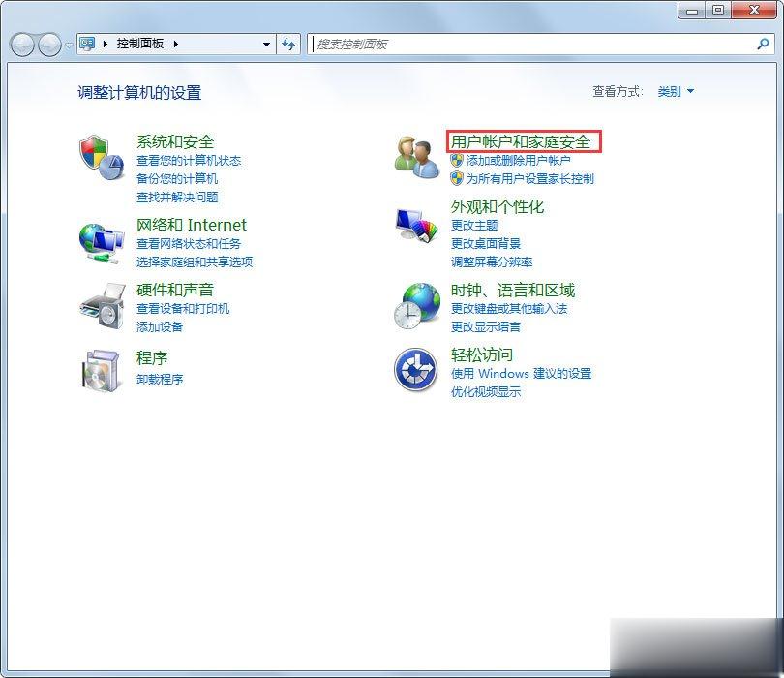The height and width of the screenshot is (678, 784).
Task: Open 轻松访问 category
Action: [481, 354]
